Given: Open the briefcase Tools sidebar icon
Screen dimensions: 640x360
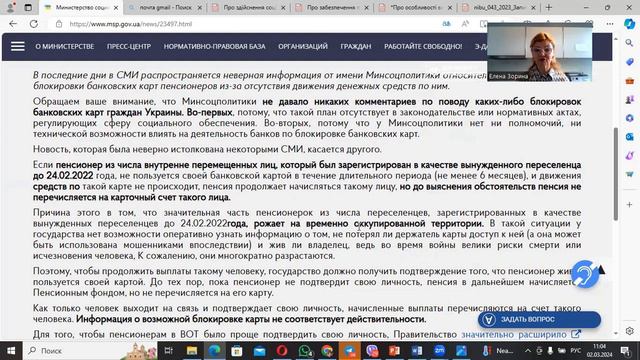Looking at the screenshot, I should [x=629, y=81].
